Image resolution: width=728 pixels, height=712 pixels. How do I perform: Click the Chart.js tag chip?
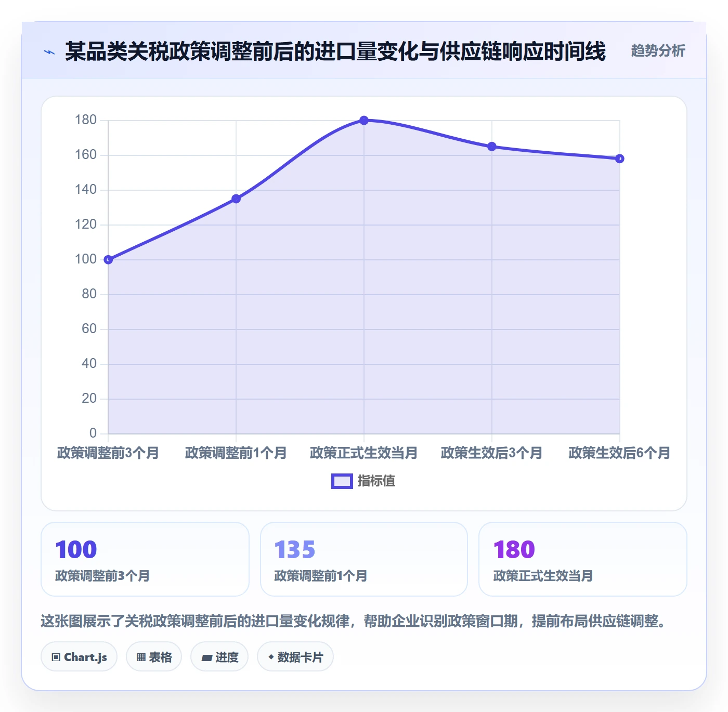point(79,657)
